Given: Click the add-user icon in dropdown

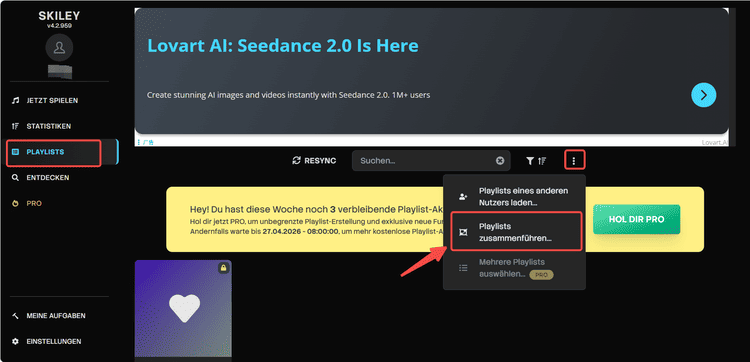Looking at the screenshot, I should (463, 197).
